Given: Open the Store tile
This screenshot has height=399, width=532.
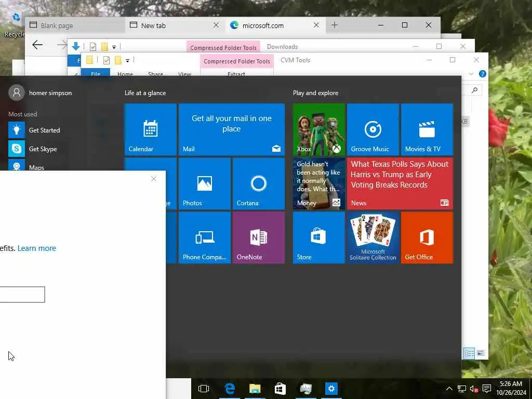Looking at the screenshot, I should [318, 237].
